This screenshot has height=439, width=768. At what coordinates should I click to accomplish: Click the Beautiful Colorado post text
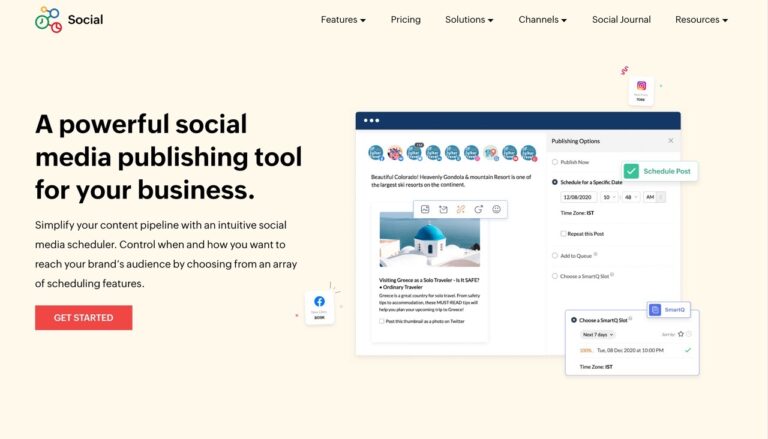[451, 181]
